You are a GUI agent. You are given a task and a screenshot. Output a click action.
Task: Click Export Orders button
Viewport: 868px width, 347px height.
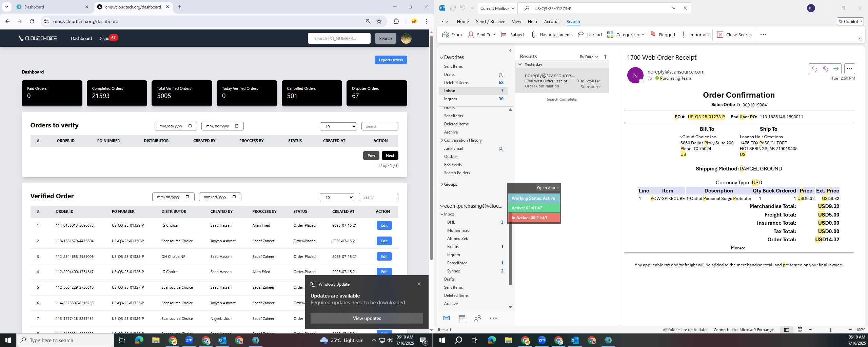(x=391, y=60)
